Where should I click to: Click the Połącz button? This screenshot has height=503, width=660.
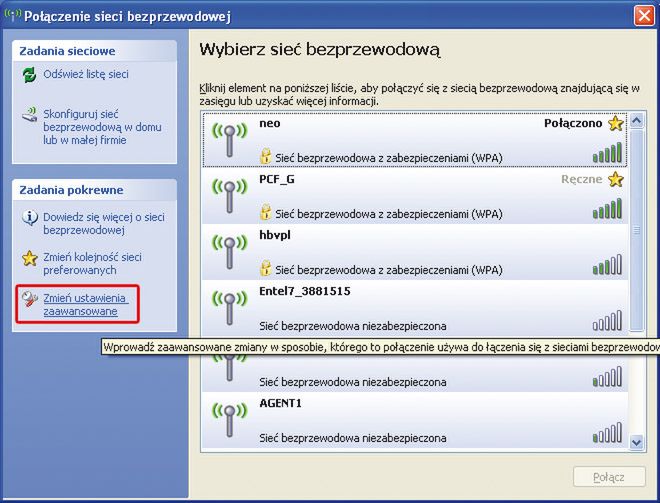pyautogui.click(x=609, y=477)
